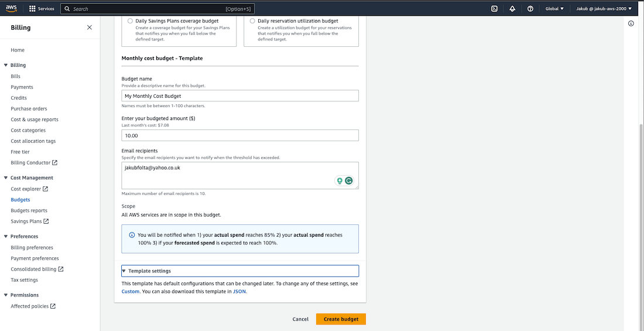Click the AWS logo home icon

click(11, 9)
